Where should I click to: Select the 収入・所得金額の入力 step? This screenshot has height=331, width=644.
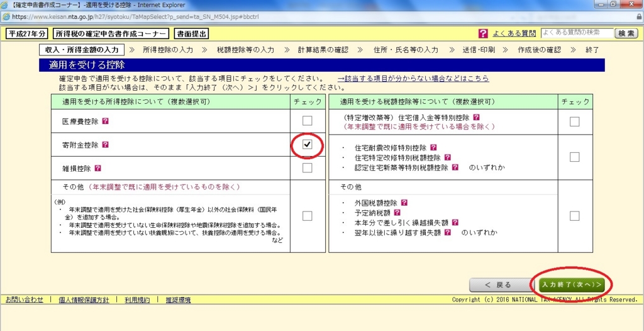click(x=82, y=50)
